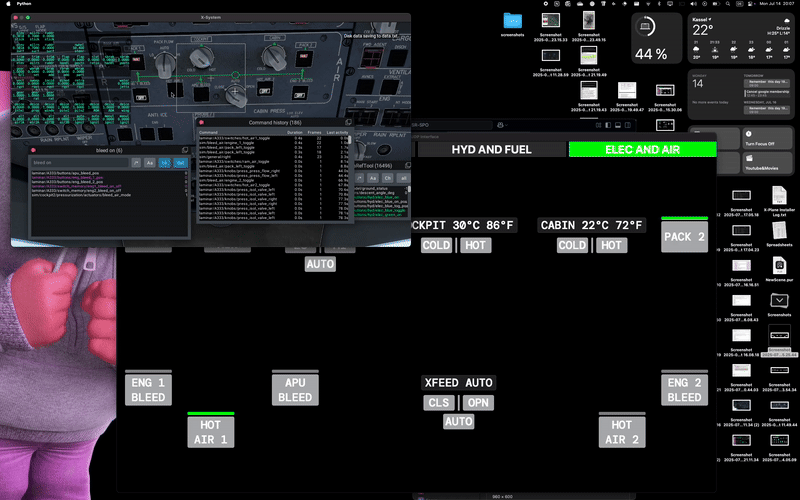Open the screenshots folder on desktop
This screenshot has width=800, height=500.
[x=513, y=24]
